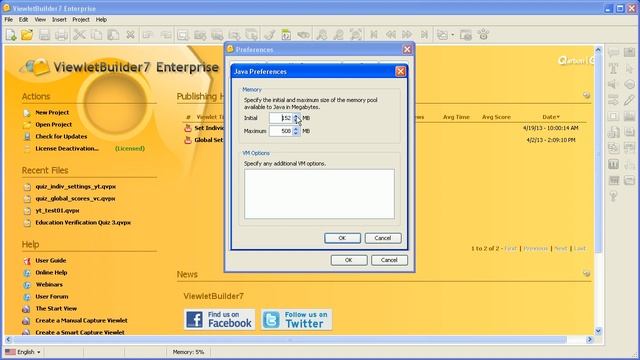Open recent file yt_test01.qvpx
The height and width of the screenshot is (360, 640).
57,211
